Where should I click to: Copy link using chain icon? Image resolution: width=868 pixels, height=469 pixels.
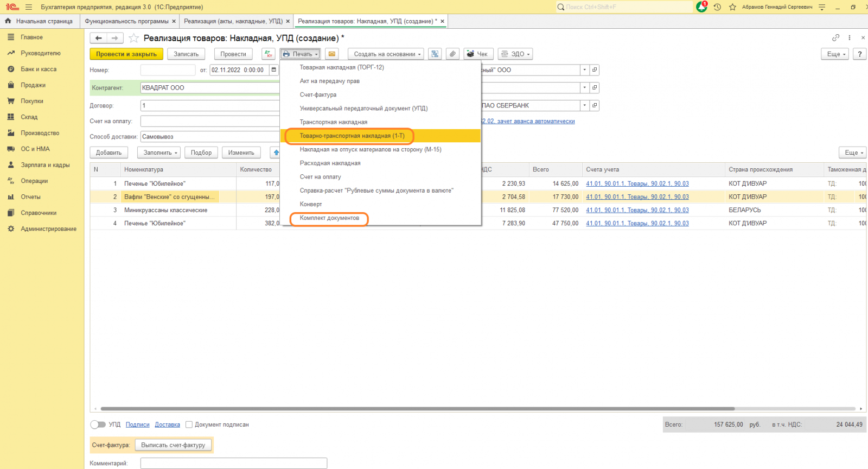click(835, 38)
